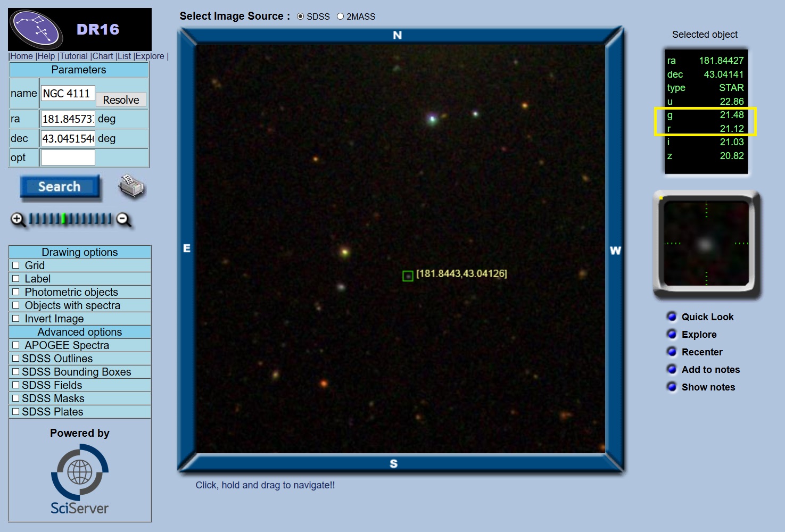The height and width of the screenshot is (532, 785).
Task: Click the Drawing options header
Action: pyautogui.click(x=80, y=252)
